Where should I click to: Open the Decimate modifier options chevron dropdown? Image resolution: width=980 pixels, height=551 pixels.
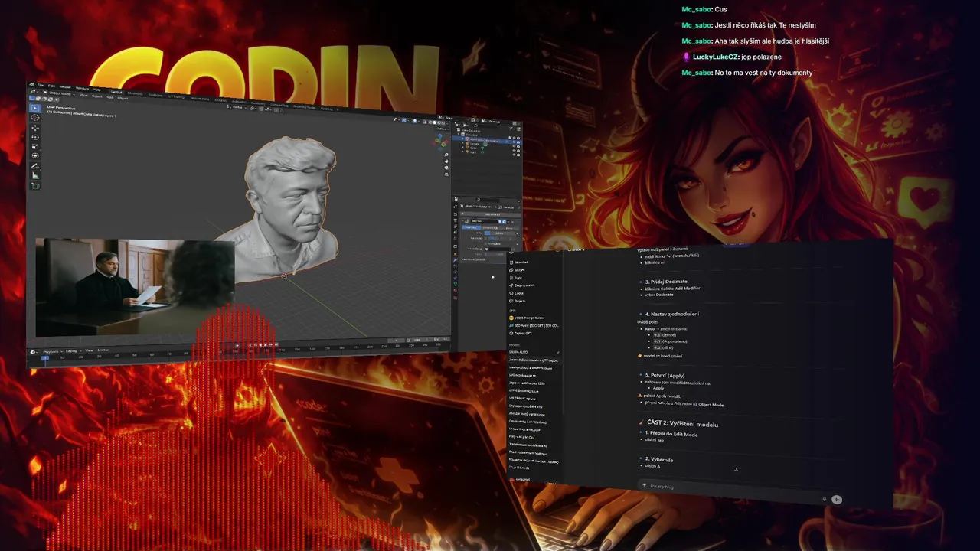pyautogui.click(x=508, y=222)
